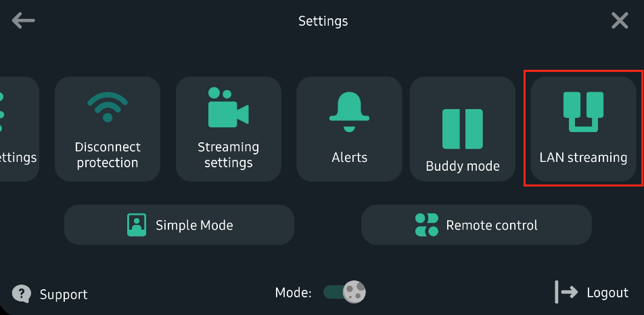Enable Simple Mode button text

tap(194, 226)
